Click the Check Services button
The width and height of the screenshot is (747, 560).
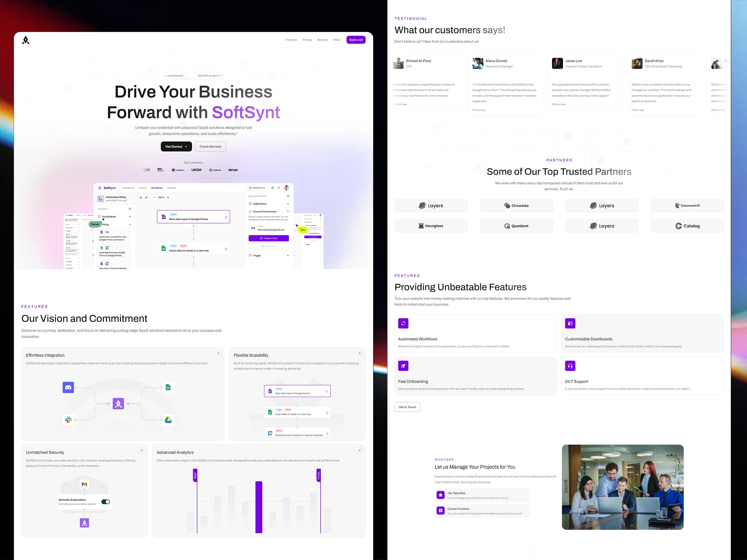tap(210, 147)
